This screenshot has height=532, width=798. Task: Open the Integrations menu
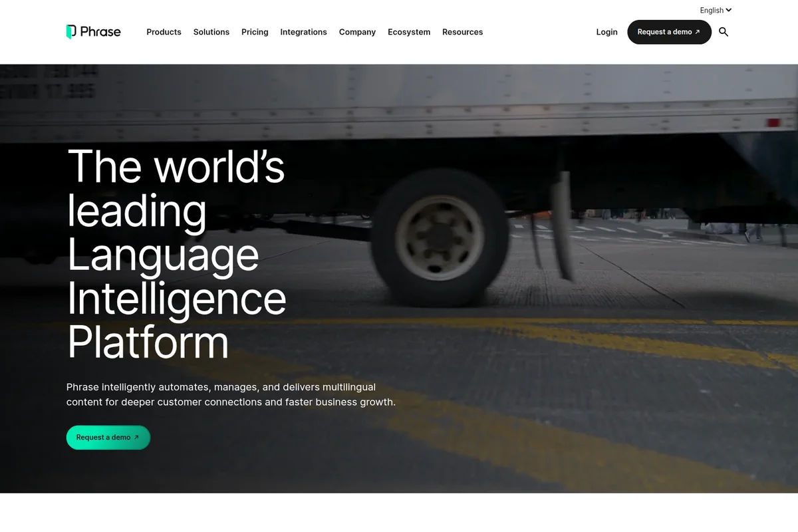(303, 32)
